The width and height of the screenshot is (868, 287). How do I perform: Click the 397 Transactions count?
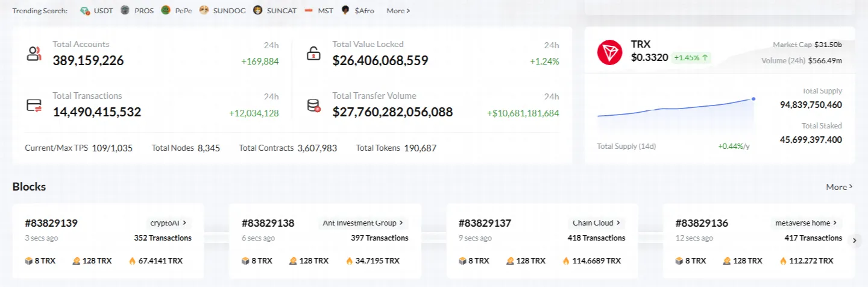coord(380,238)
